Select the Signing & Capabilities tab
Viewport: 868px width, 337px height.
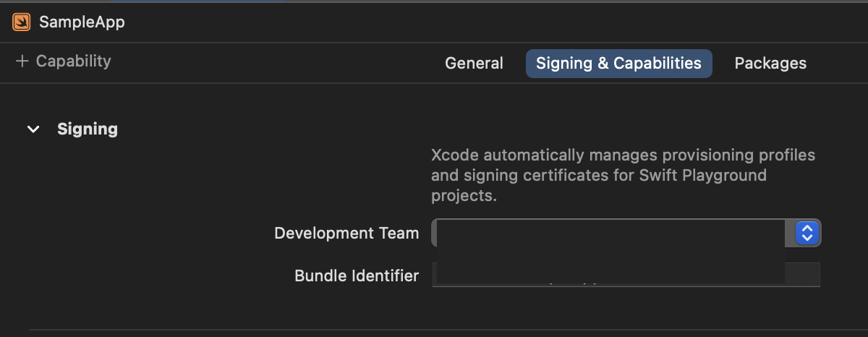tap(618, 63)
